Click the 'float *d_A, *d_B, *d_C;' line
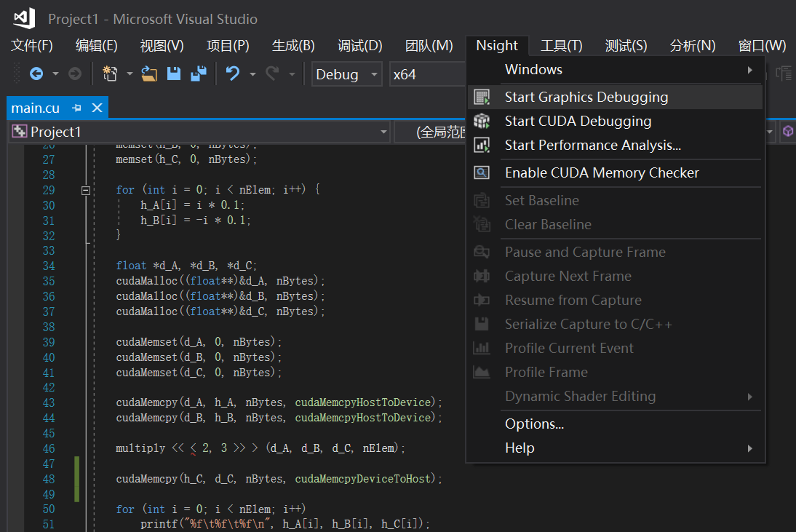796x532 pixels. 186,266
